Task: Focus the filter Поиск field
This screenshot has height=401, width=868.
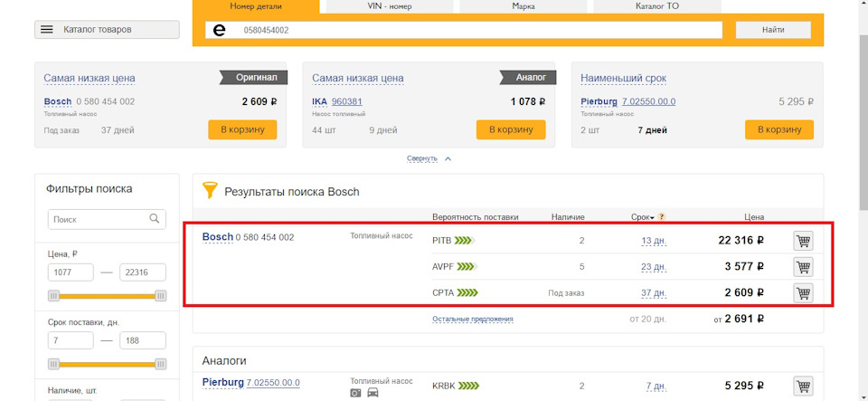Action: (107, 219)
